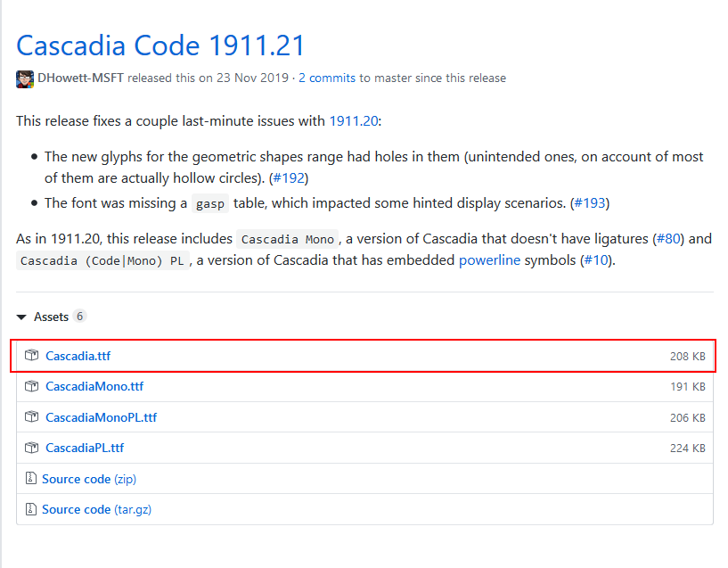
Task: Click the package icon beside CascadiaMono.ttf
Action: click(32, 386)
